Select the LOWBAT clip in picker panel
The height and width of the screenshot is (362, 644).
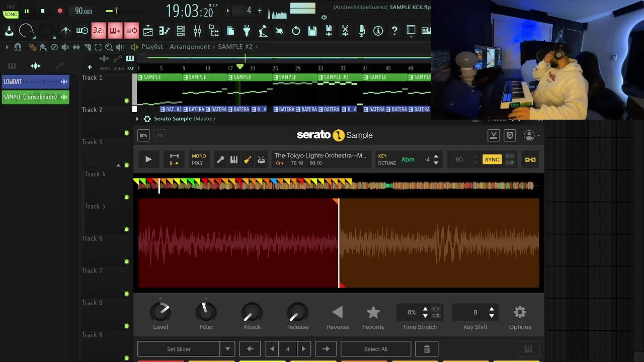coord(35,81)
